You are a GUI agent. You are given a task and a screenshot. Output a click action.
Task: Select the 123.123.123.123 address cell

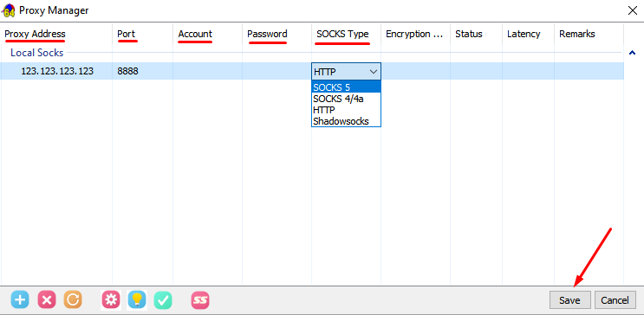57,71
